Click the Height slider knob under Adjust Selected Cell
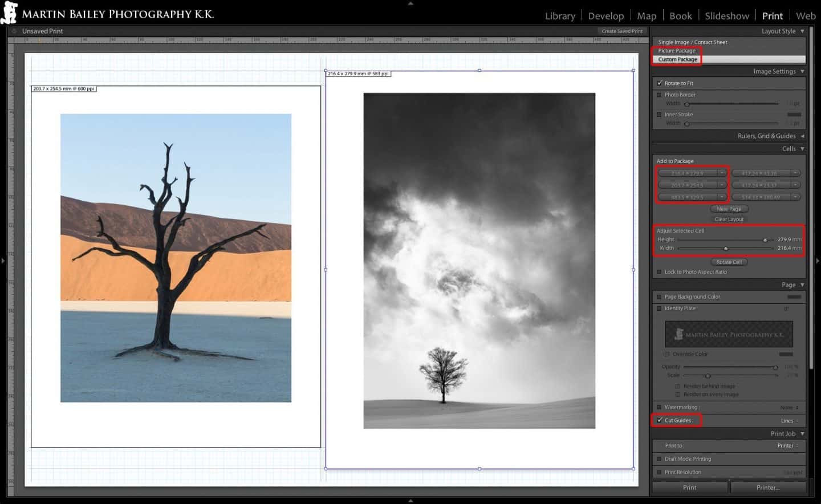 pyautogui.click(x=766, y=239)
